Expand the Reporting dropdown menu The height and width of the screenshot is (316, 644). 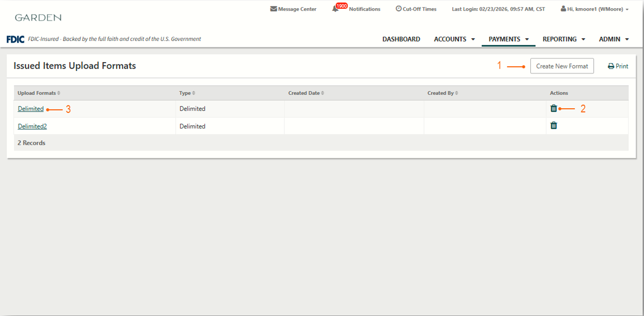(x=563, y=39)
